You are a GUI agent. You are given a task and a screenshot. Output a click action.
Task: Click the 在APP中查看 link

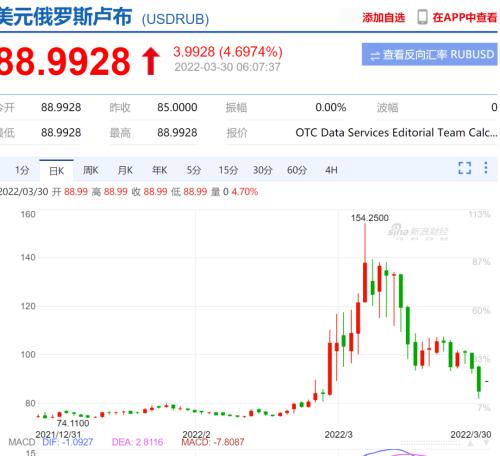coord(465,17)
